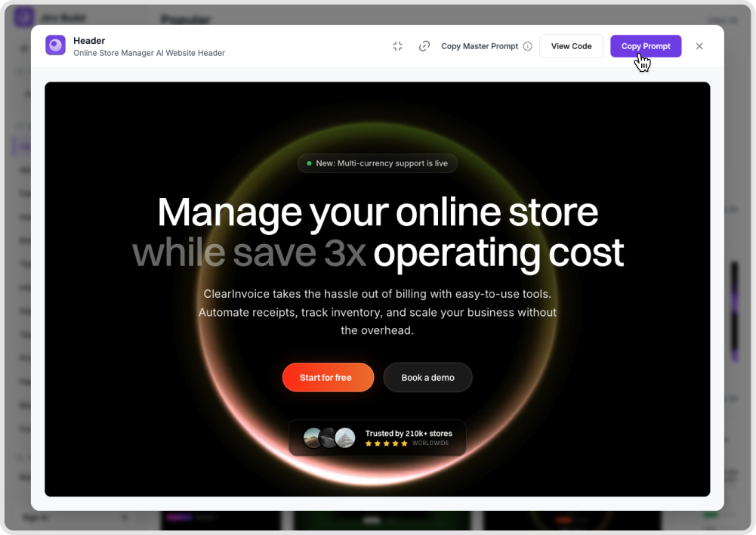Open View Code for this component
The height and width of the screenshot is (535, 756).
tap(571, 46)
